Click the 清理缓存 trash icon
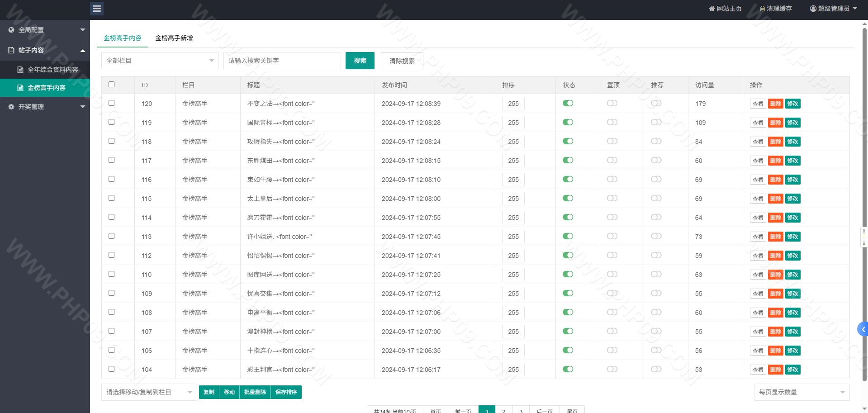 tap(762, 9)
